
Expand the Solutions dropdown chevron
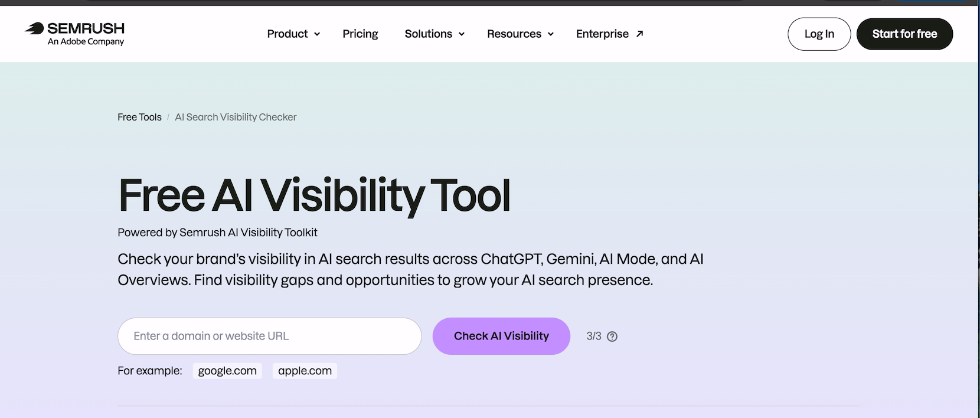pyautogui.click(x=462, y=34)
